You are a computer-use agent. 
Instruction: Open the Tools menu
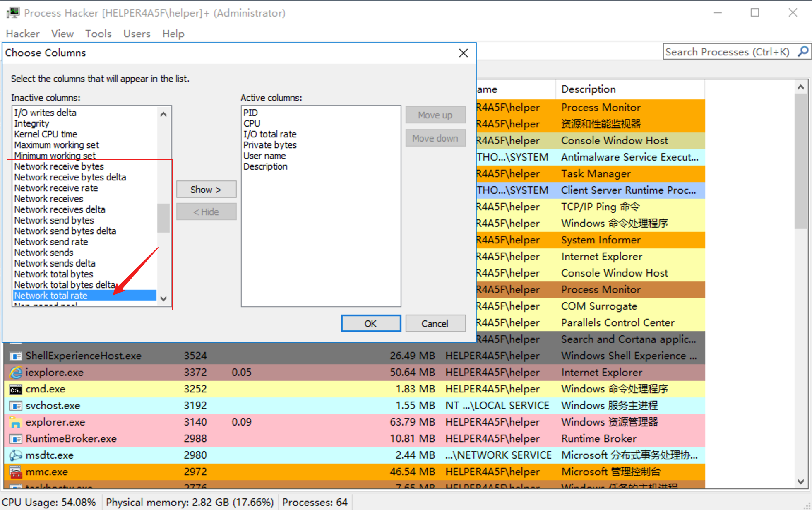(x=98, y=34)
